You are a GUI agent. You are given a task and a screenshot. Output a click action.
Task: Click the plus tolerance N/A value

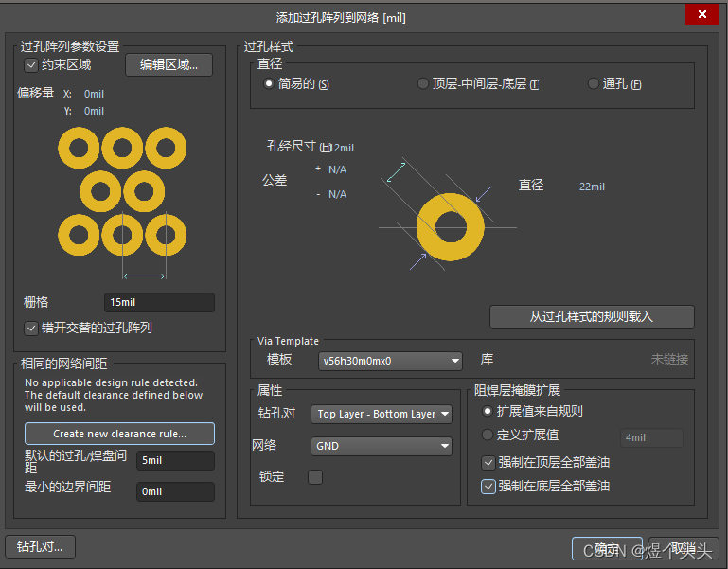pyautogui.click(x=338, y=170)
